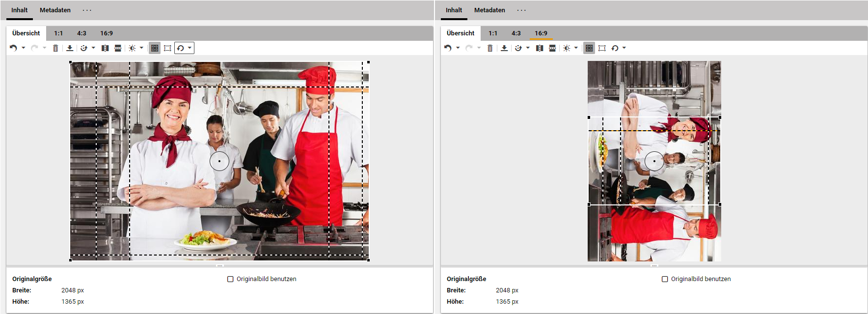Check 'Originalbild benutzen' in the right panel

(x=665, y=279)
